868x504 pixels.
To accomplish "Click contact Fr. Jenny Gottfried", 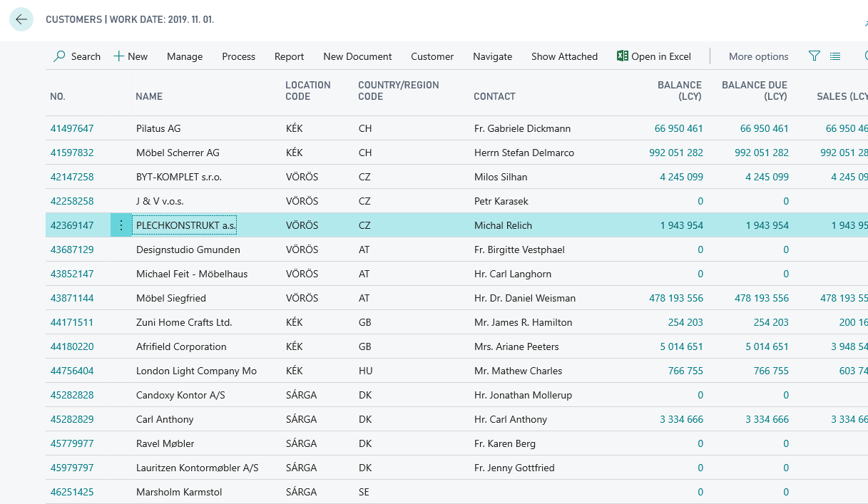I will tap(514, 468).
